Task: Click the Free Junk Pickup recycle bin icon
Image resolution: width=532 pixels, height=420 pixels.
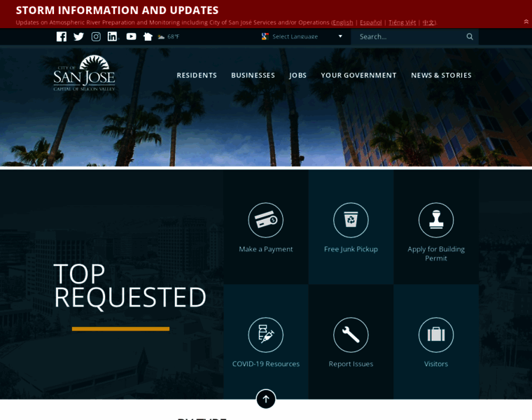Action: 351,220
